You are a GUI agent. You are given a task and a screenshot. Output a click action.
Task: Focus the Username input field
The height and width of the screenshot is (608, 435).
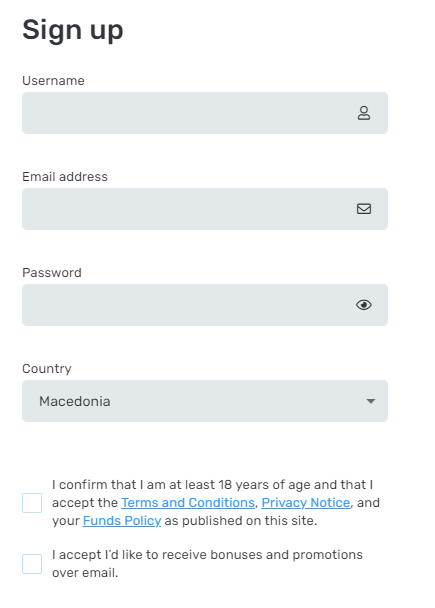pos(205,113)
